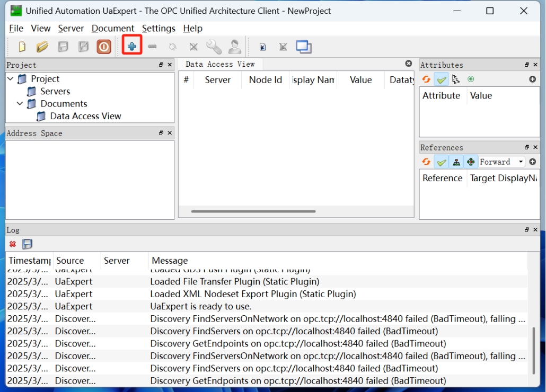
Task: Open the Document menu
Action: (113, 28)
